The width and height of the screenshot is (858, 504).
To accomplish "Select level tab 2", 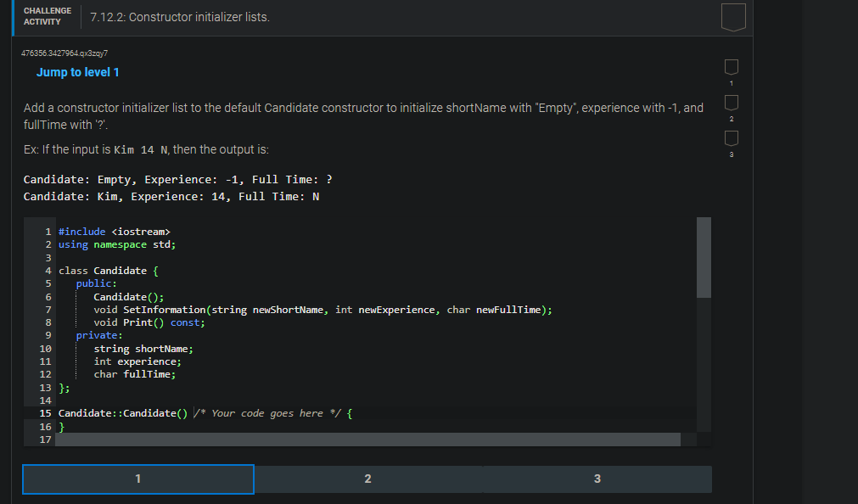I will coord(367,479).
